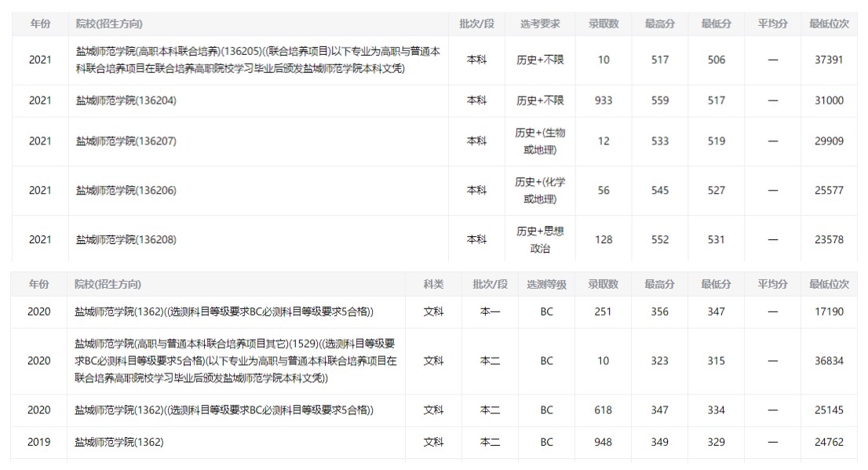Viewport: 868px width, 470px height.
Task: Click the 科类 column header
Action: coord(433,284)
